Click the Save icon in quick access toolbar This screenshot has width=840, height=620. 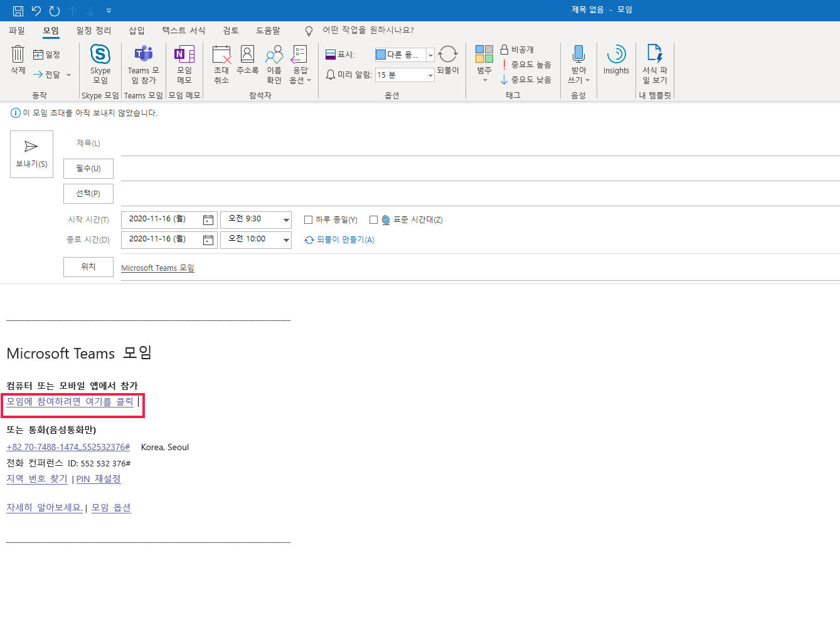pyautogui.click(x=18, y=11)
